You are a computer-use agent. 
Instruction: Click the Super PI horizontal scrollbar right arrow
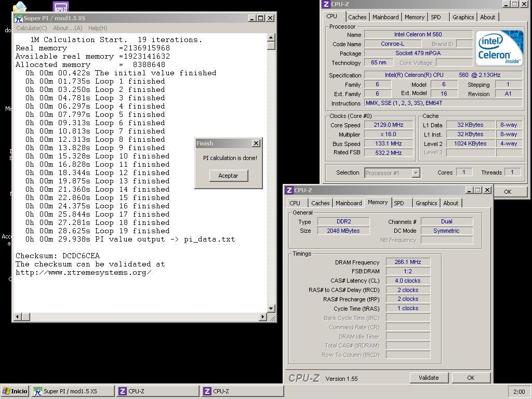[x=262, y=316]
